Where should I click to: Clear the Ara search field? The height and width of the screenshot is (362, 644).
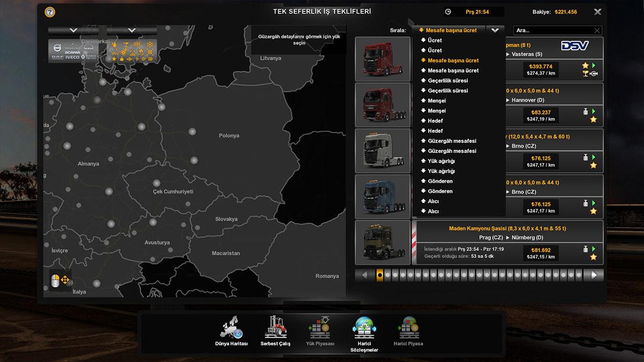pos(597,30)
